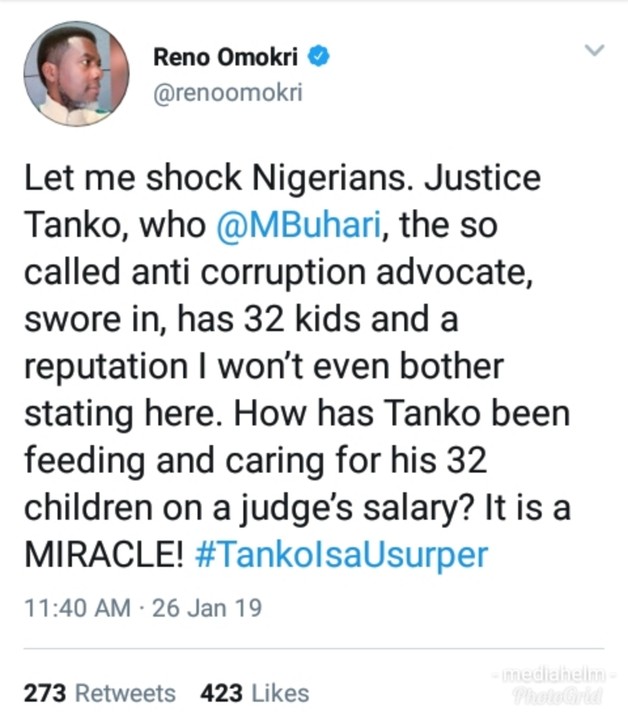The height and width of the screenshot is (720, 628).
Task: Click the display name Reno Omokri
Action: [x=228, y=57]
